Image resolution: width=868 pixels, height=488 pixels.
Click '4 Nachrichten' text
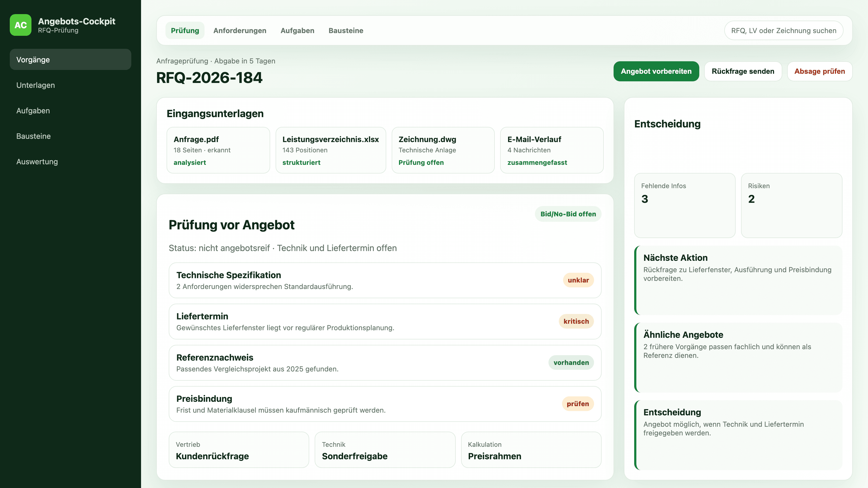529,150
